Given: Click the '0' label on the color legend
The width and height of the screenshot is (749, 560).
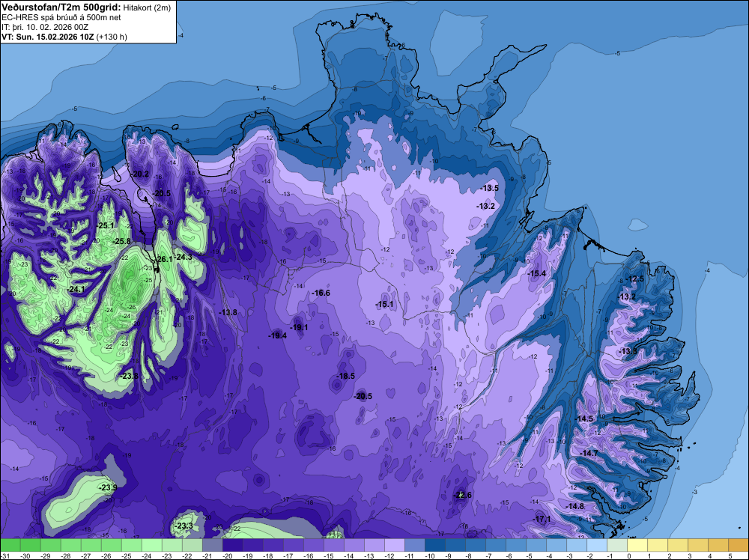Looking at the screenshot, I should tap(629, 556).
